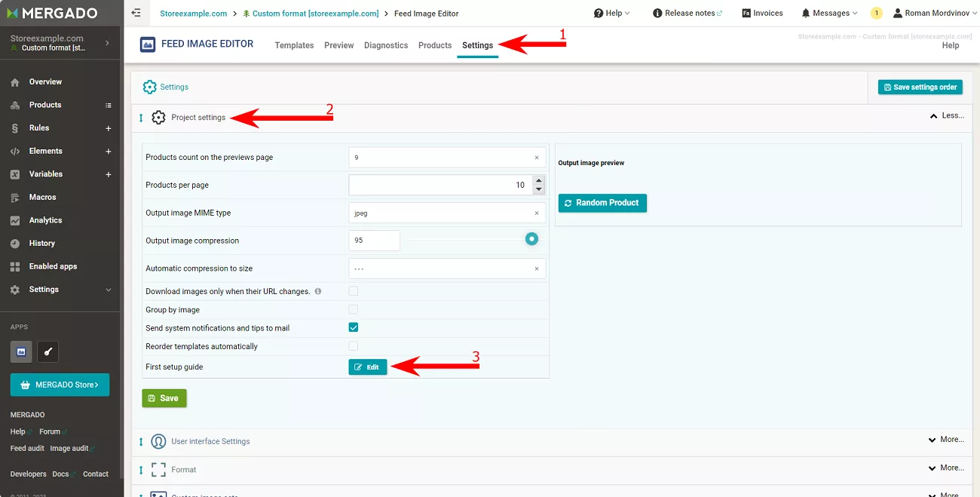Open the Feed Image Editor app tile
The width and height of the screenshot is (980, 497).
(21, 351)
